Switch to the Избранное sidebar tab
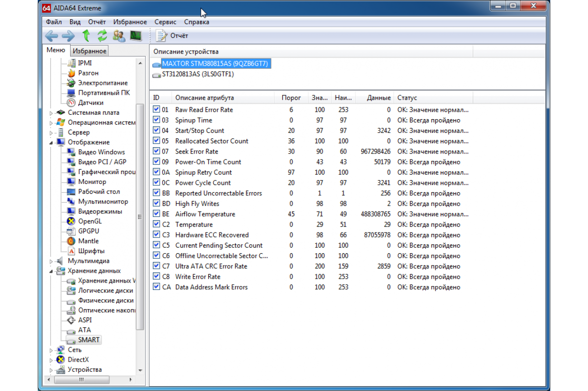588x391 pixels. [89, 51]
